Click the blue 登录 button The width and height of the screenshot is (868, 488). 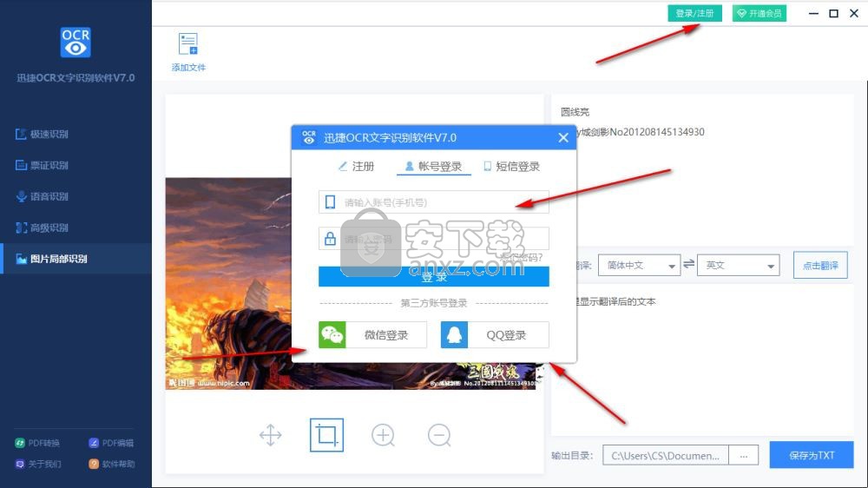pyautogui.click(x=433, y=276)
